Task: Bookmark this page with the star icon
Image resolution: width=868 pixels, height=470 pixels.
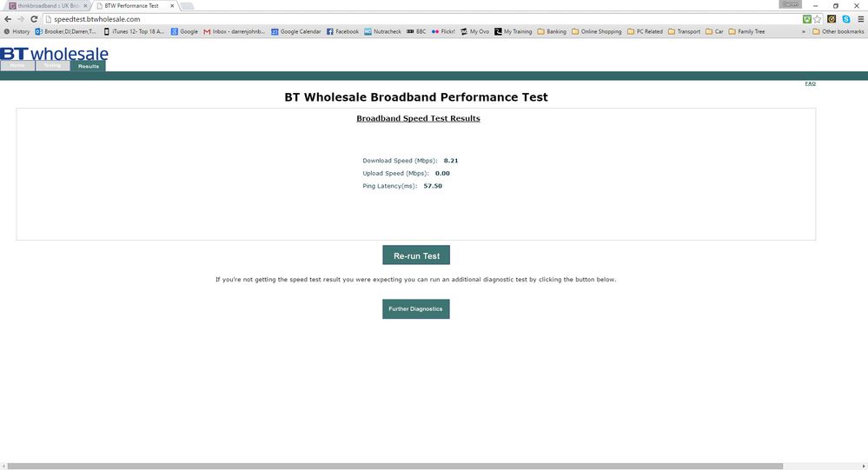Action: coord(818,19)
